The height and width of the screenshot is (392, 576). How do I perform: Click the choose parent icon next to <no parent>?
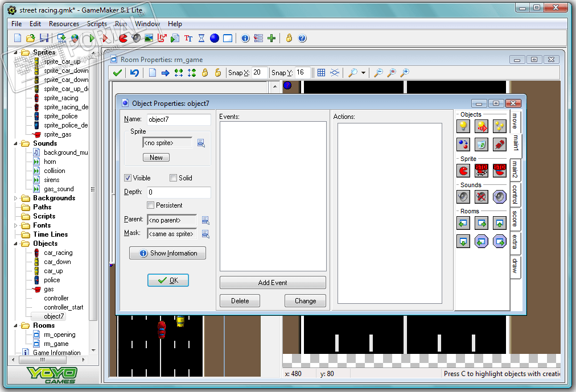(x=205, y=220)
